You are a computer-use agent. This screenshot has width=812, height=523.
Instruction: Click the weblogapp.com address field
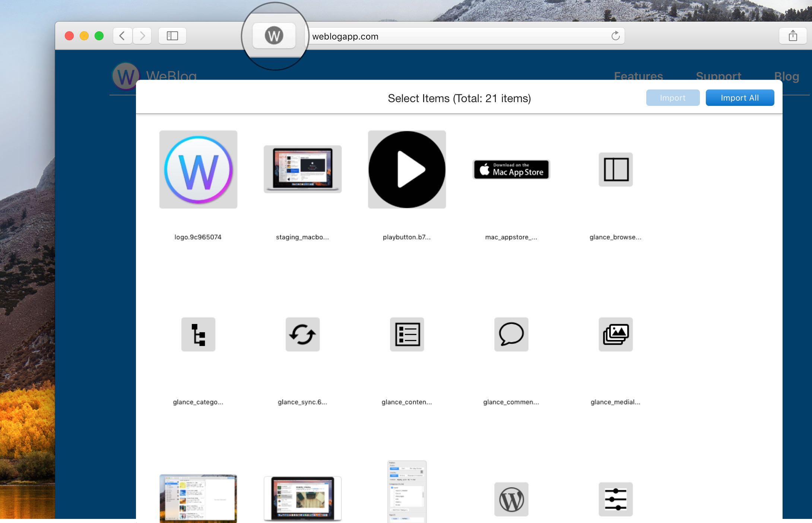tap(464, 36)
